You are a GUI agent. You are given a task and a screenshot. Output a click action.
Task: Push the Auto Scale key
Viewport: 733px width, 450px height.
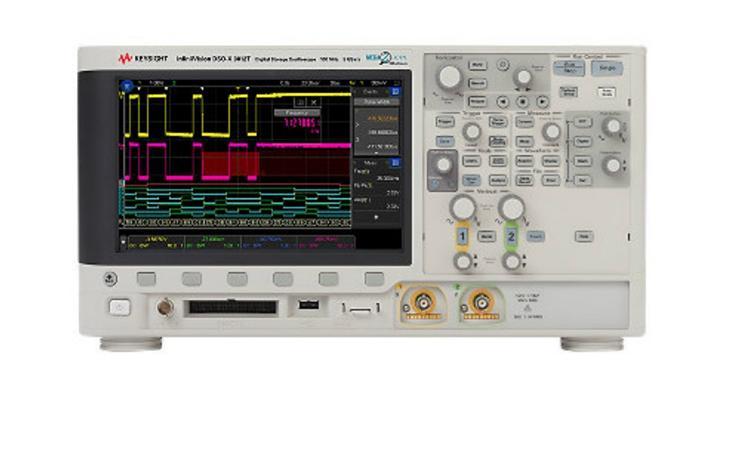(606, 92)
